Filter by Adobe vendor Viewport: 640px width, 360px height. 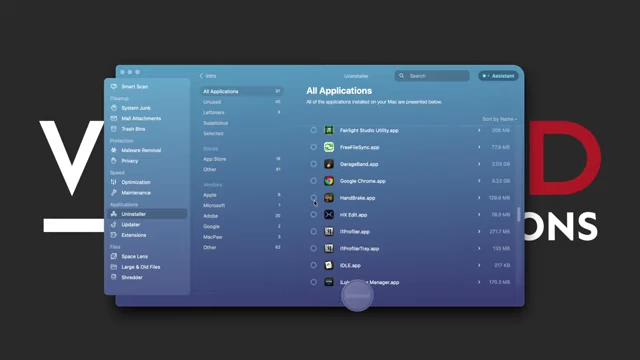(x=242, y=216)
